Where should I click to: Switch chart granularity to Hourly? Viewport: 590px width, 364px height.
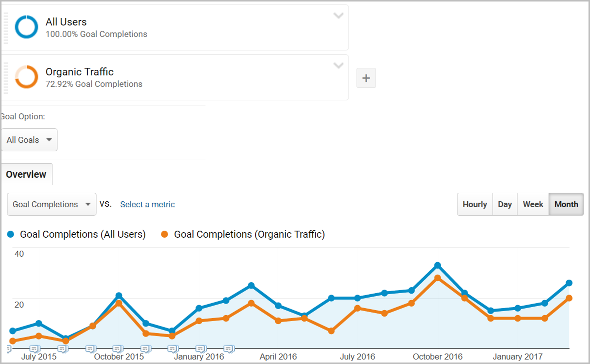click(474, 204)
